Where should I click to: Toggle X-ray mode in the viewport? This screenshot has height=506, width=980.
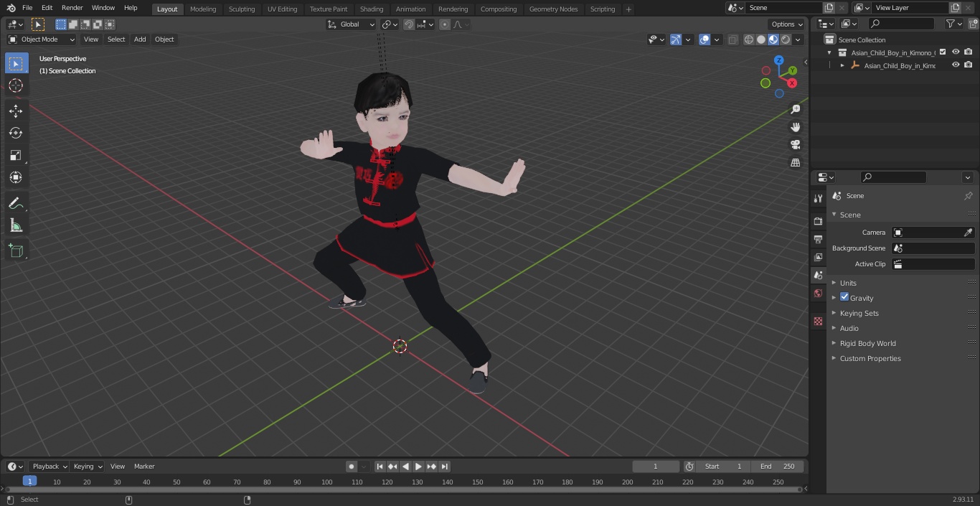(x=732, y=39)
